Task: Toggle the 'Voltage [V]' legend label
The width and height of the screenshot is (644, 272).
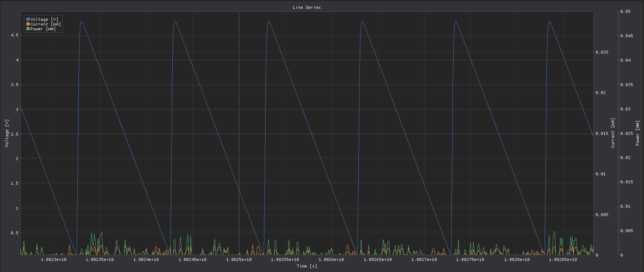Action: point(45,20)
